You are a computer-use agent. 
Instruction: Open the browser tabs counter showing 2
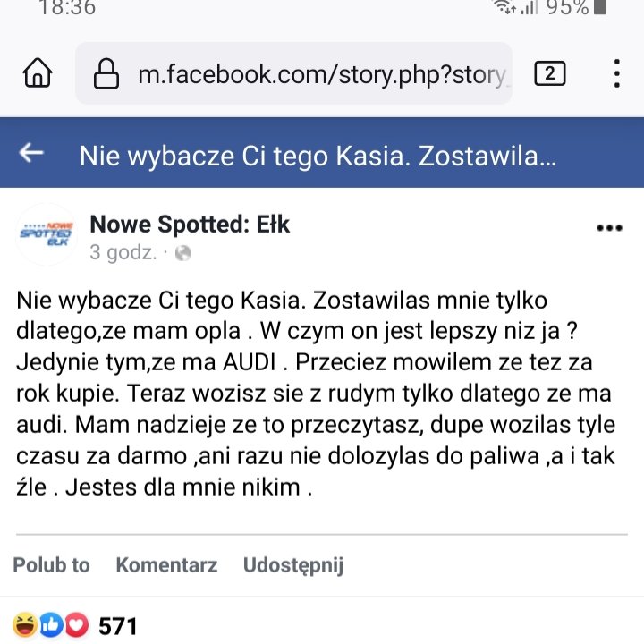coord(550,73)
